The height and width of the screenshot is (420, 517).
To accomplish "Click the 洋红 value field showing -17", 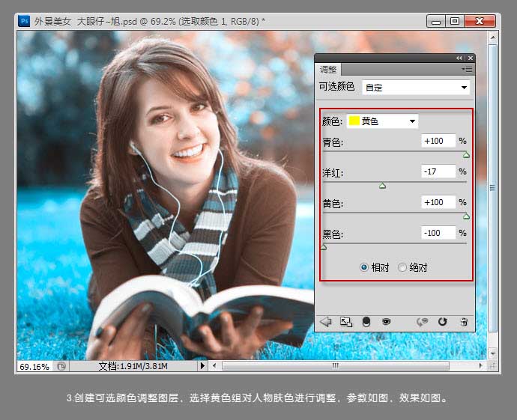I will [x=438, y=171].
